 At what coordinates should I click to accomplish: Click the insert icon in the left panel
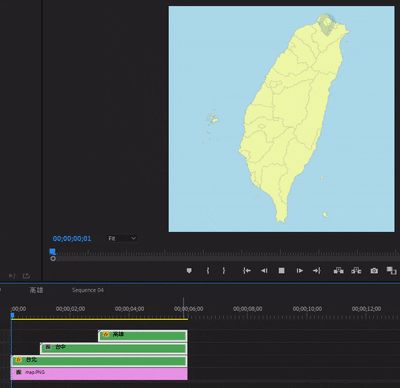12,276
